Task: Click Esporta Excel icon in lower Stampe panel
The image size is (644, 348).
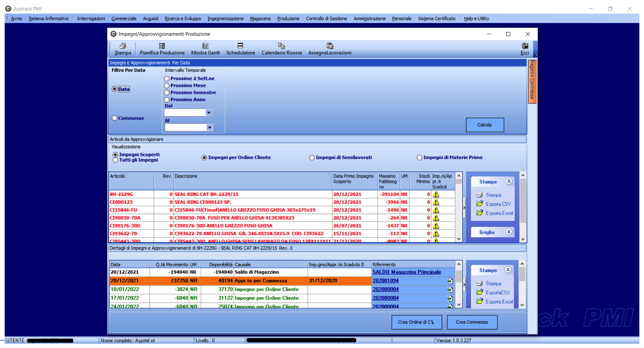Action: coord(479,301)
